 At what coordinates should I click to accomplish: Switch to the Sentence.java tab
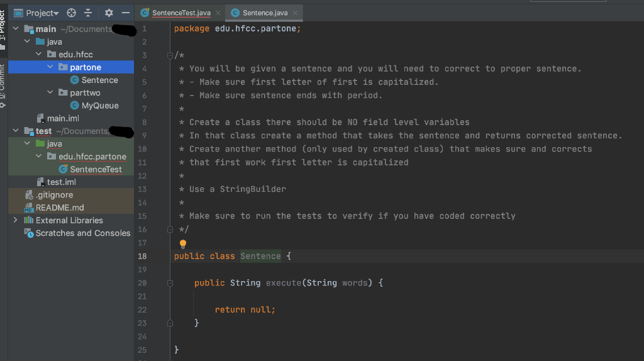click(x=265, y=13)
